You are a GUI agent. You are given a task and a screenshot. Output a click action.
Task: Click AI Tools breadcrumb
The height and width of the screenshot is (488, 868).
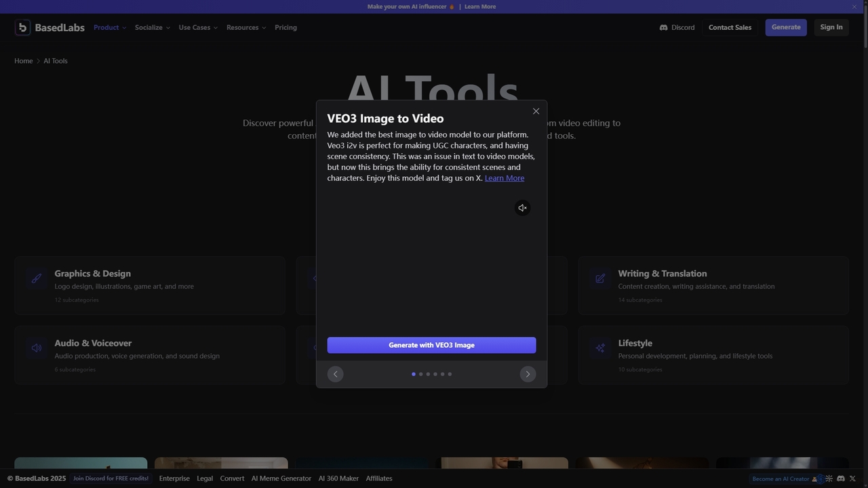(56, 61)
